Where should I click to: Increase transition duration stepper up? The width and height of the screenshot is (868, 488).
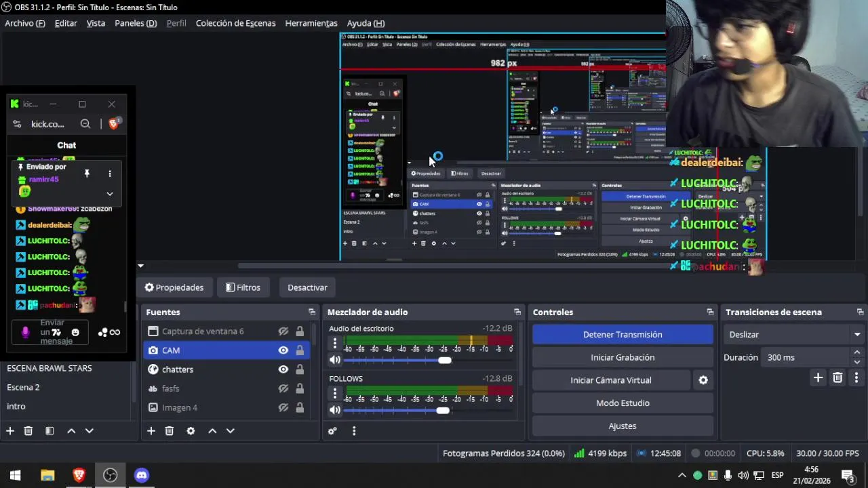(x=857, y=352)
